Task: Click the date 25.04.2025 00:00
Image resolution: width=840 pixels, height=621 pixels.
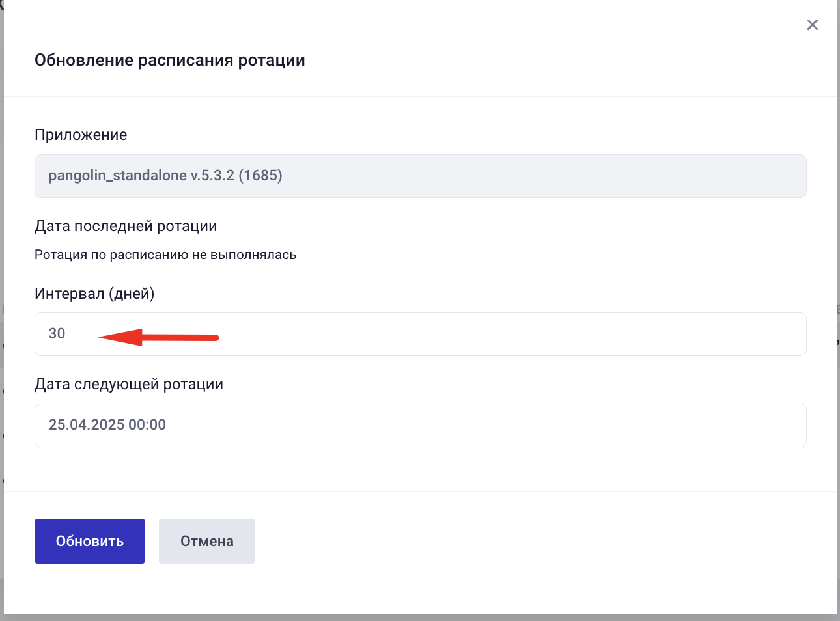Action: click(x=107, y=424)
